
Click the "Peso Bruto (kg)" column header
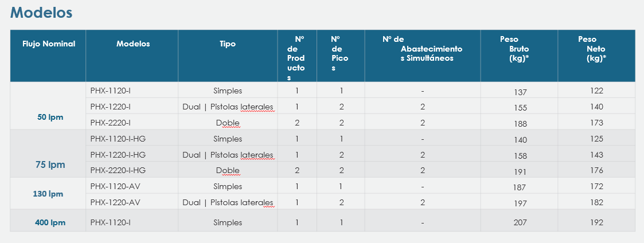(x=518, y=49)
